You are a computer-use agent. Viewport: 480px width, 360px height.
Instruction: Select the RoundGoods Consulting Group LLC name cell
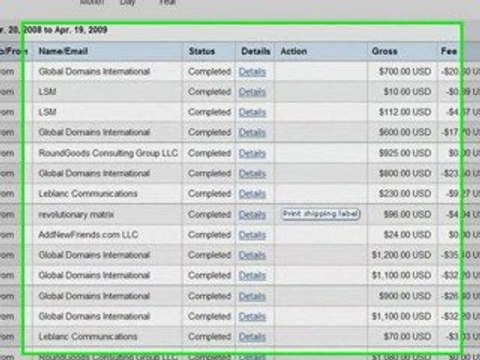coord(108,153)
